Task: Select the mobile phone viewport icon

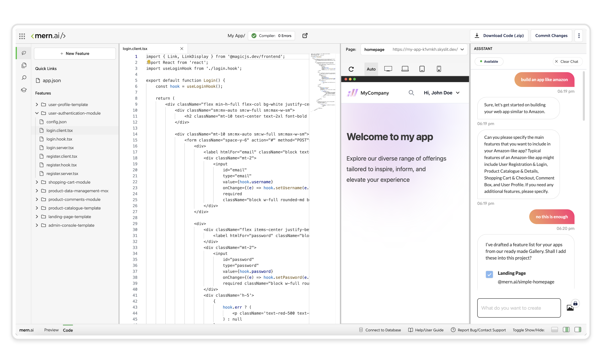Action: point(439,69)
